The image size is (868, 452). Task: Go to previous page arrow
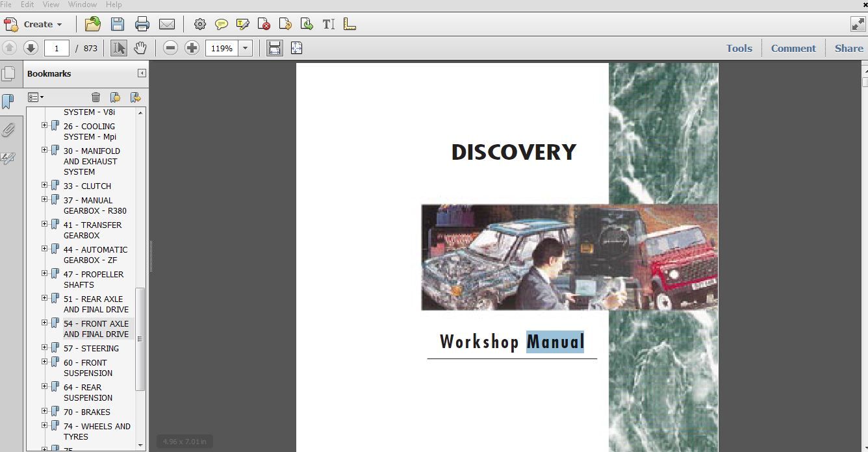coord(10,48)
